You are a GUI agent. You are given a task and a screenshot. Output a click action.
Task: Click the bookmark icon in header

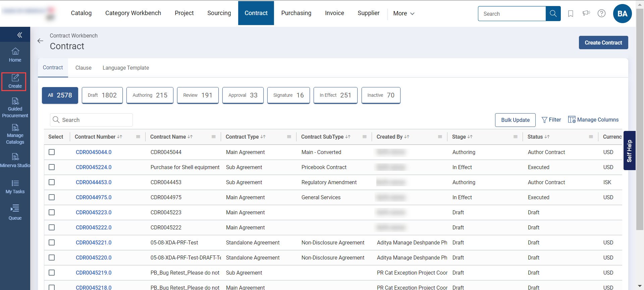click(x=570, y=14)
